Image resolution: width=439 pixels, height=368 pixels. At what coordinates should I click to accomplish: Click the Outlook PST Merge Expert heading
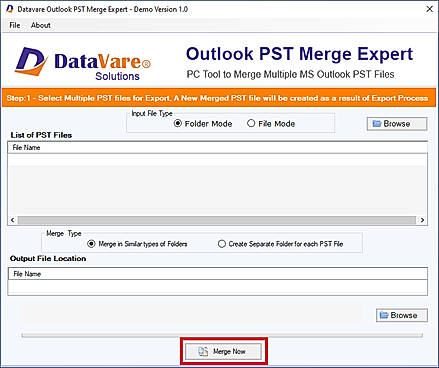tap(299, 54)
